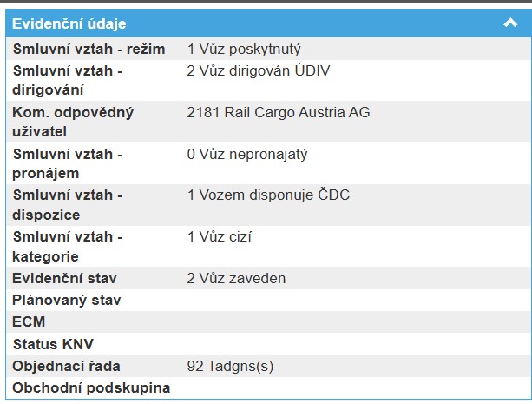Select the Smluvní vztah - režim label

tap(89, 50)
